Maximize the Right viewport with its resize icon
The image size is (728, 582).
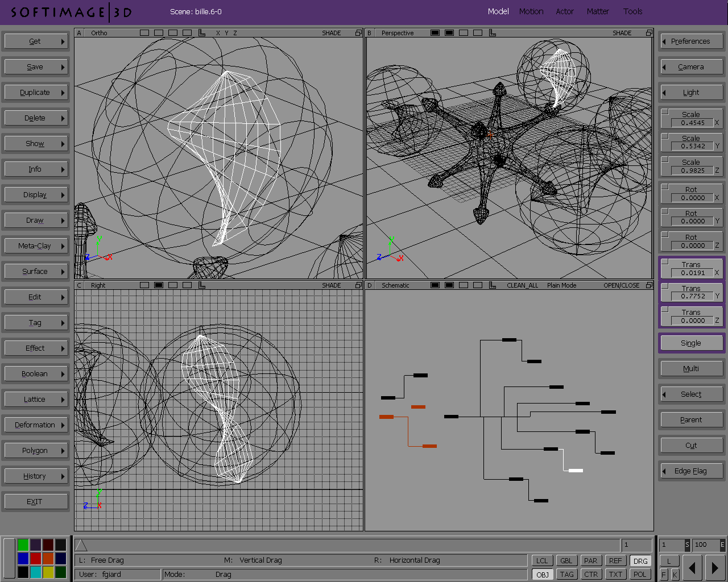[x=358, y=285]
